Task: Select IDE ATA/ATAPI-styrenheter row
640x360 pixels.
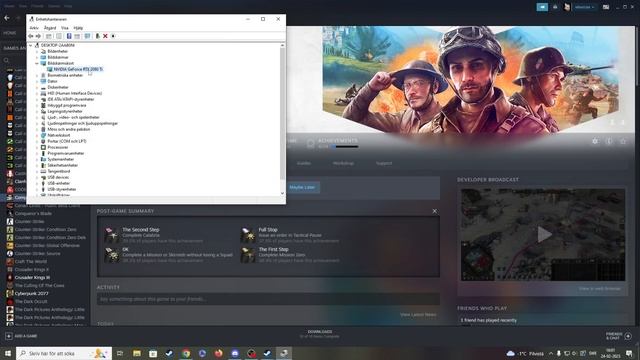Action: tap(71, 99)
